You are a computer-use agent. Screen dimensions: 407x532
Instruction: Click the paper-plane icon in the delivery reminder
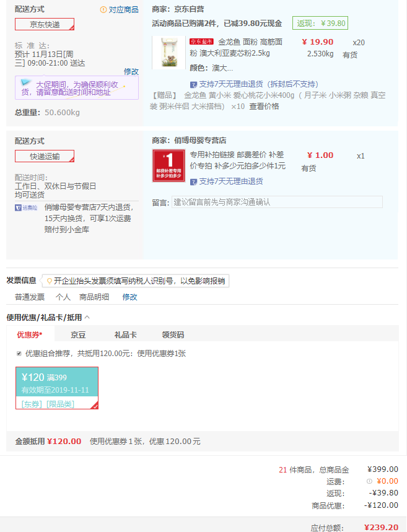[x=26, y=82]
